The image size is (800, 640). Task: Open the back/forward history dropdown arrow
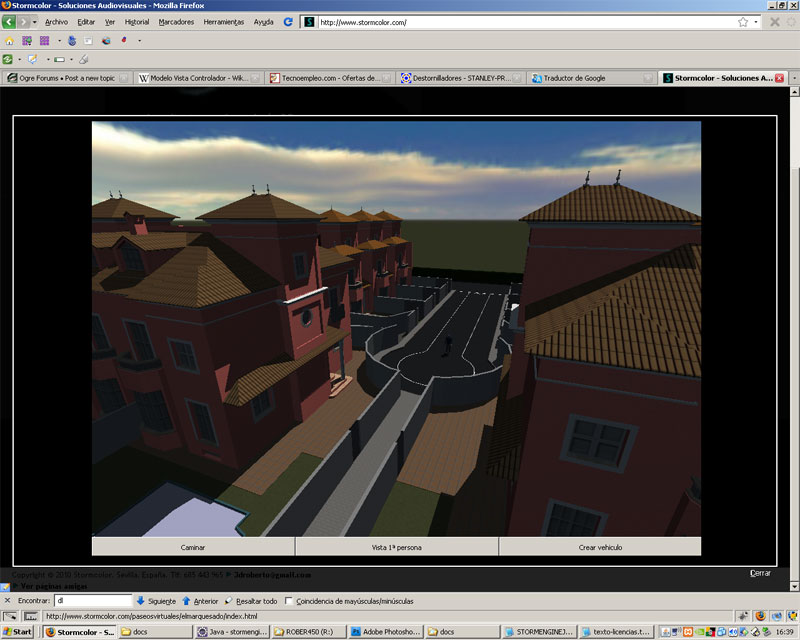(x=35, y=22)
